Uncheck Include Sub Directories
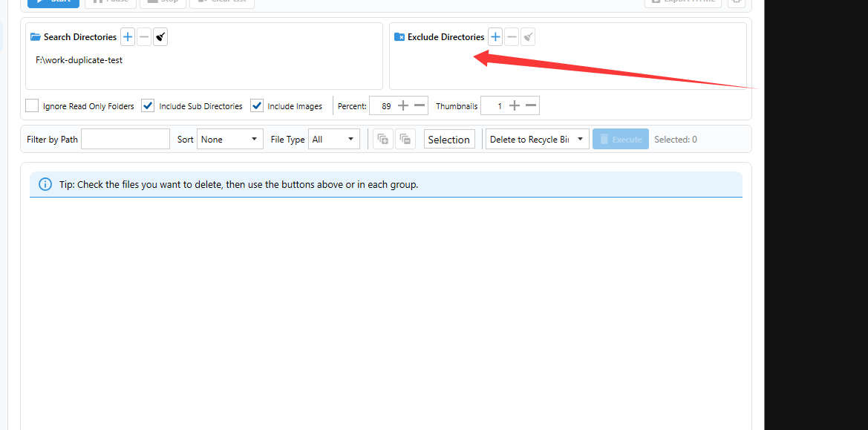 coord(148,105)
